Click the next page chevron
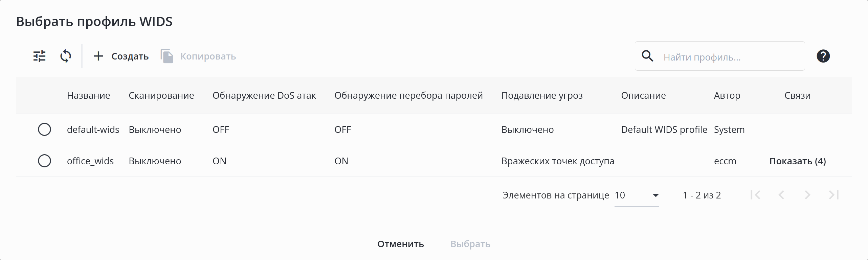This screenshot has height=260, width=868. coord(807,195)
